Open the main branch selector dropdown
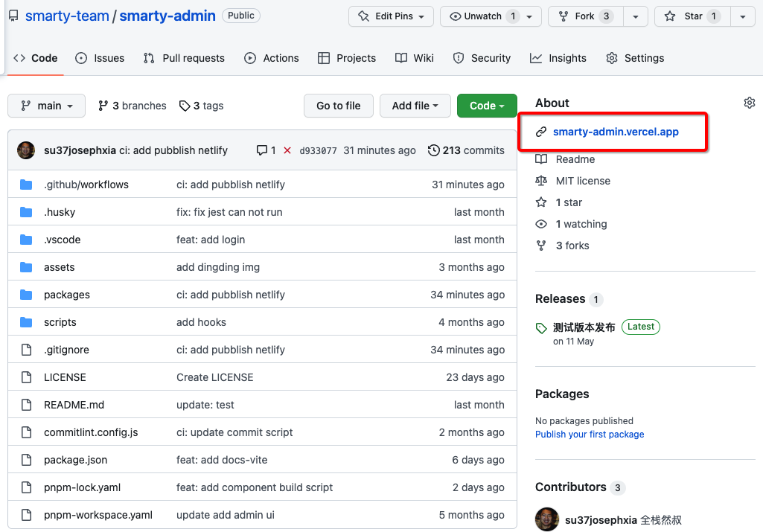The width and height of the screenshot is (763, 532). pyautogui.click(x=46, y=106)
